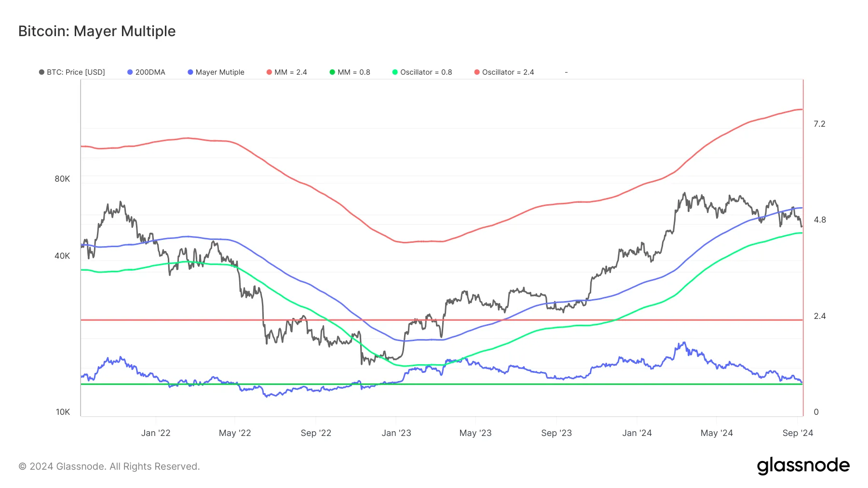Click the blue 200DMA legend dot
868x488 pixels.
(x=130, y=72)
